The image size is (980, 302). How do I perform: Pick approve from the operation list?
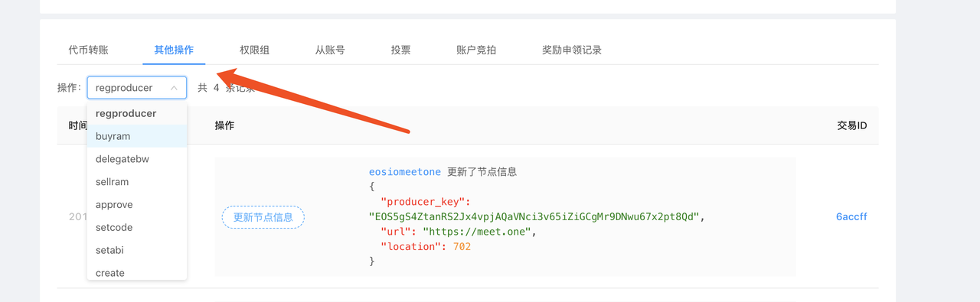[137, 205]
